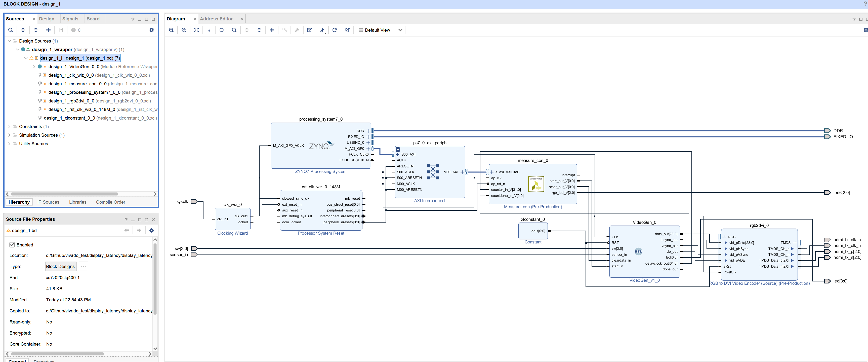Collapse the design_1_i block design node

[26, 58]
